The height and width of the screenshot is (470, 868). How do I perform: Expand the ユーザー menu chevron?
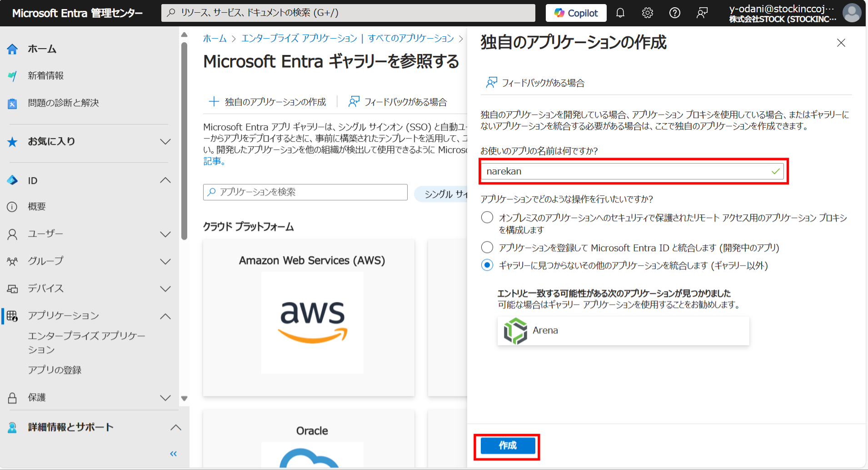point(165,234)
